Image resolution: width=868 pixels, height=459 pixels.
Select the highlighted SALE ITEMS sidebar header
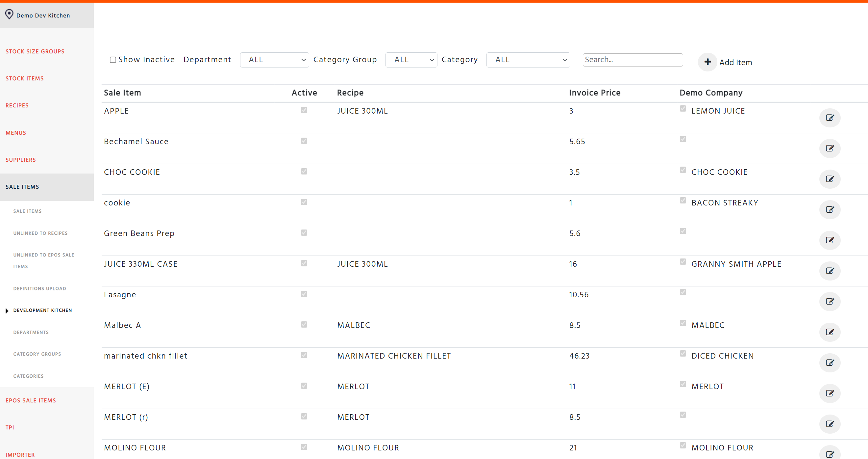click(47, 187)
